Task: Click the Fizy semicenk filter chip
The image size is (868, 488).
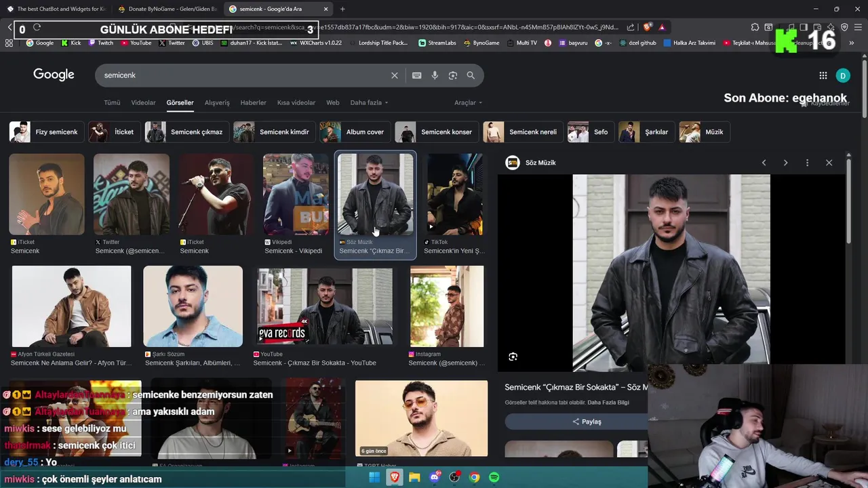Action: click(46, 132)
